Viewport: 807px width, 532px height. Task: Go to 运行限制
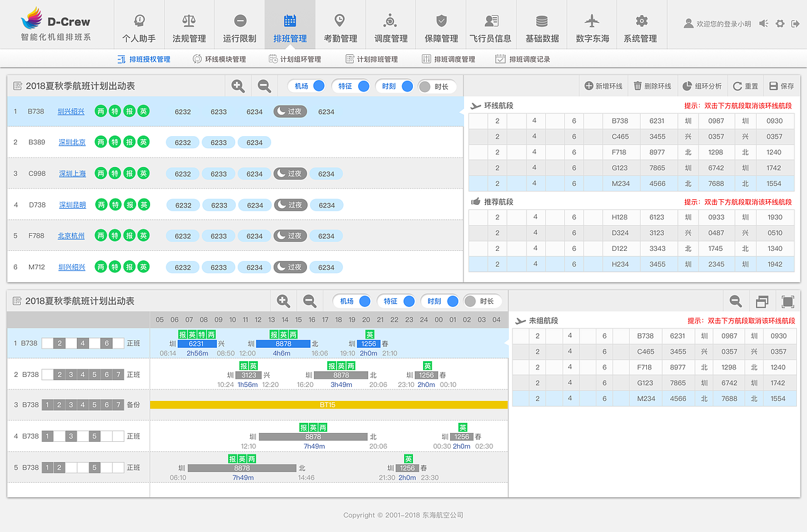click(240, 25)
